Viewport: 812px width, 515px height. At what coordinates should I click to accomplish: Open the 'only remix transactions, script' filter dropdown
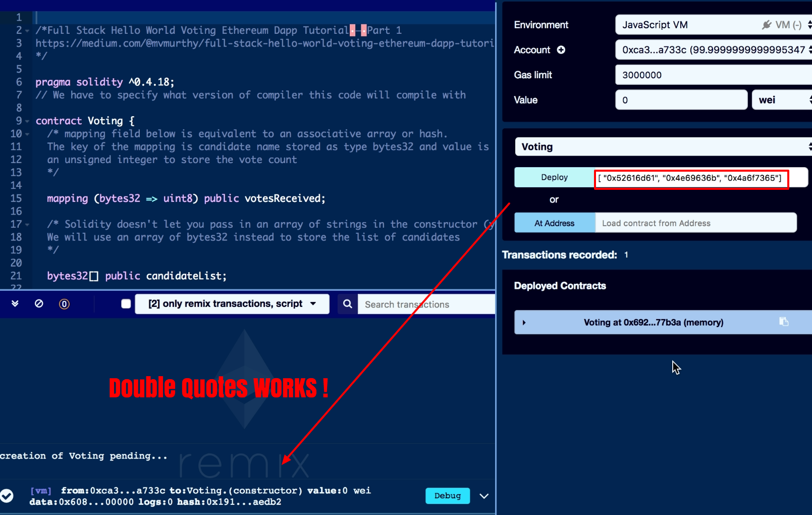coord(232,303)
